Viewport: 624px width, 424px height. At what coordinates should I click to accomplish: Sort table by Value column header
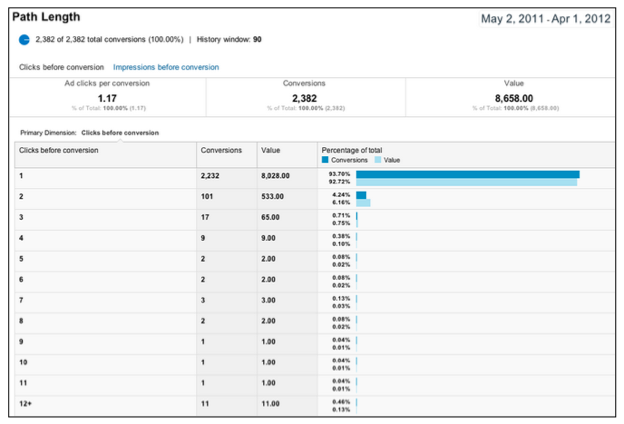tap(271, 150)
